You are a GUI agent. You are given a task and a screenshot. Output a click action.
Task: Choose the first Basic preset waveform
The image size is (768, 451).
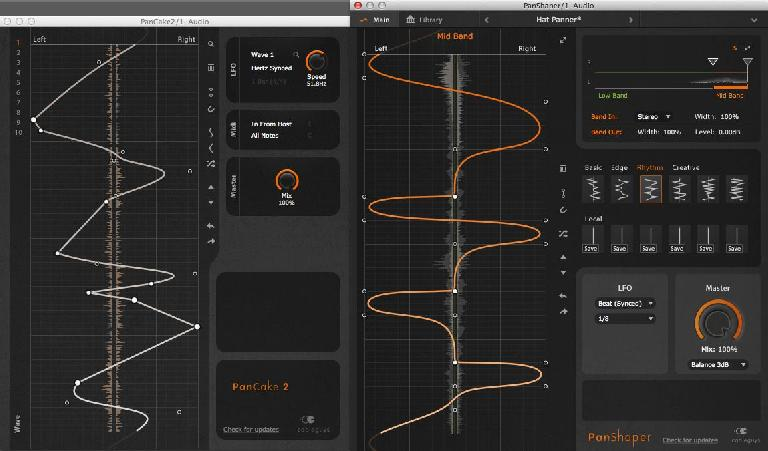(593, 188)
